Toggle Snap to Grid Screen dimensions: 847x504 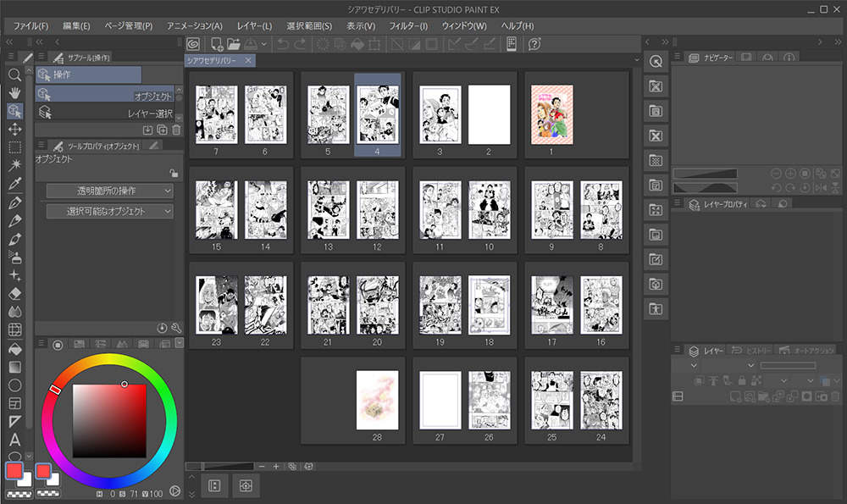tap(490, 44)
